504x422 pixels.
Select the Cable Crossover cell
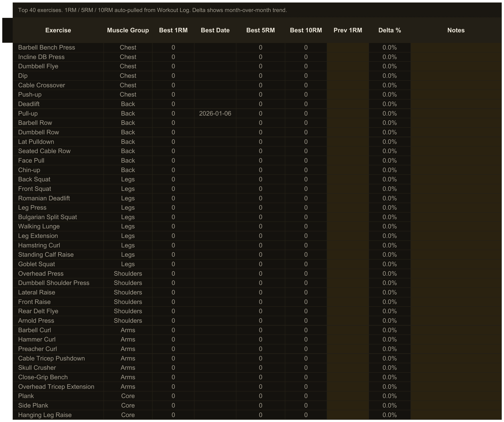click(x=58, y=85)
